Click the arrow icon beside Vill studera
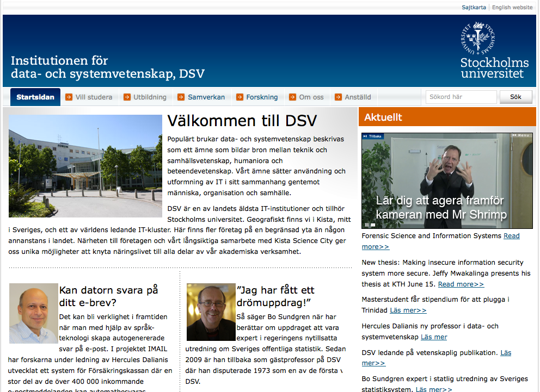The image size is (540, 392). (69, 97)
